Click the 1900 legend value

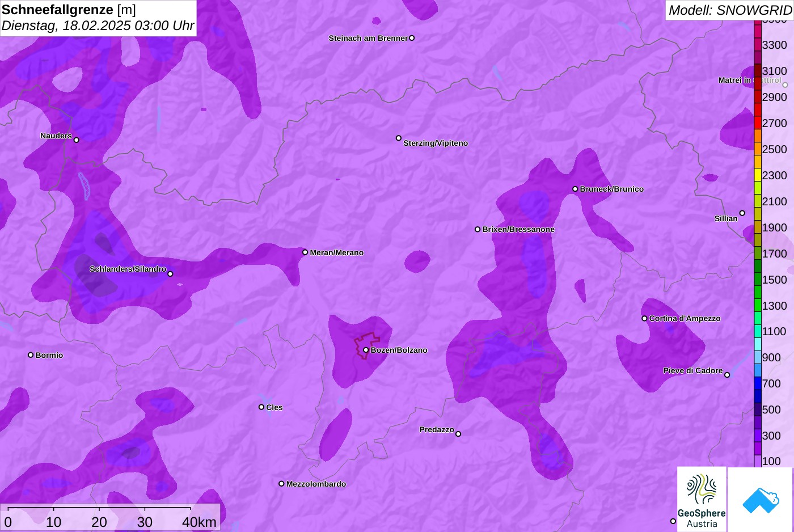(x=775, y=228)
